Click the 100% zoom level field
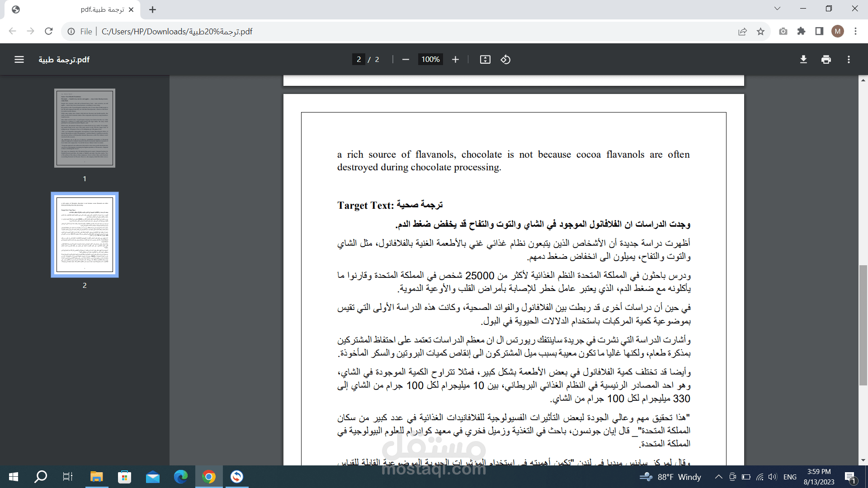Image resolution: width=868 pixels, height=488 pixels. coord(430,60)
